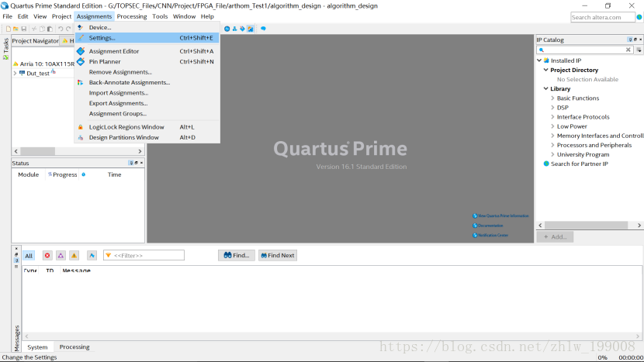Click the Copy toolbar icon
The width and height of the screenshot is (644, 362).
tap(42, 29)
